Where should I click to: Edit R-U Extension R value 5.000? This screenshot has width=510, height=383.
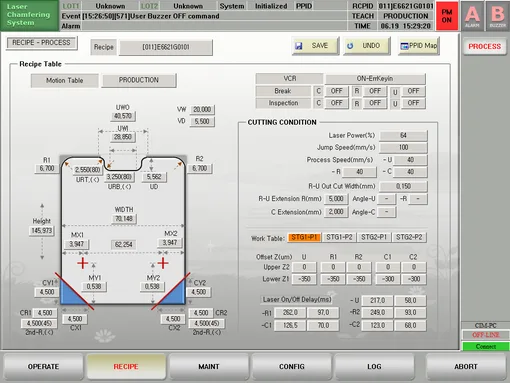pos(336,199)
